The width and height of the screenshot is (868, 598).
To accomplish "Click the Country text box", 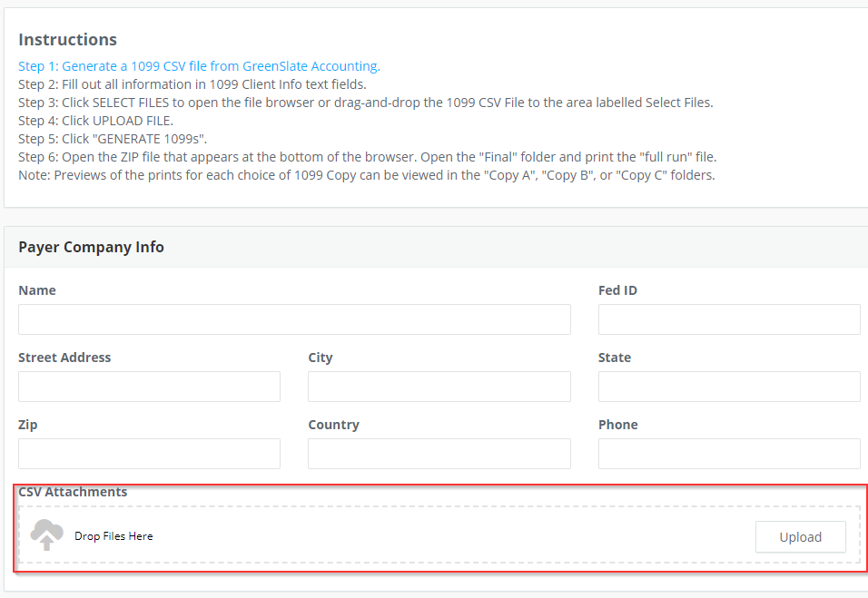I will pos(439,454).
